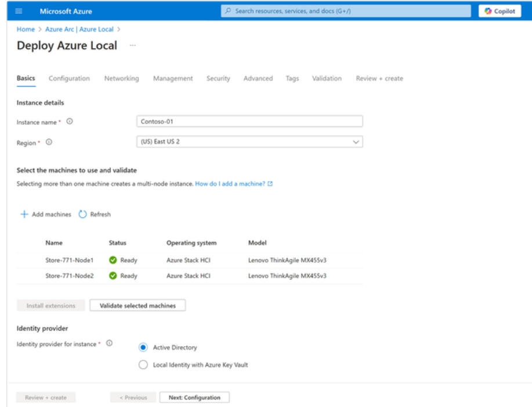Select the Store-771-Node2 row
The width and height of the screenshot is (532, 407).
pyautogui.click(x=190, y=276)
